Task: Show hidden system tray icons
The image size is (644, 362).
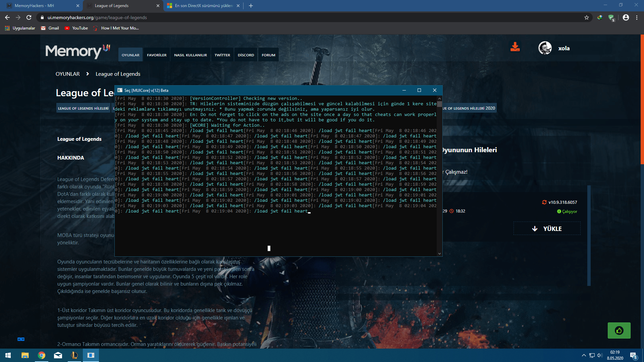Action: tap(584, 355)
